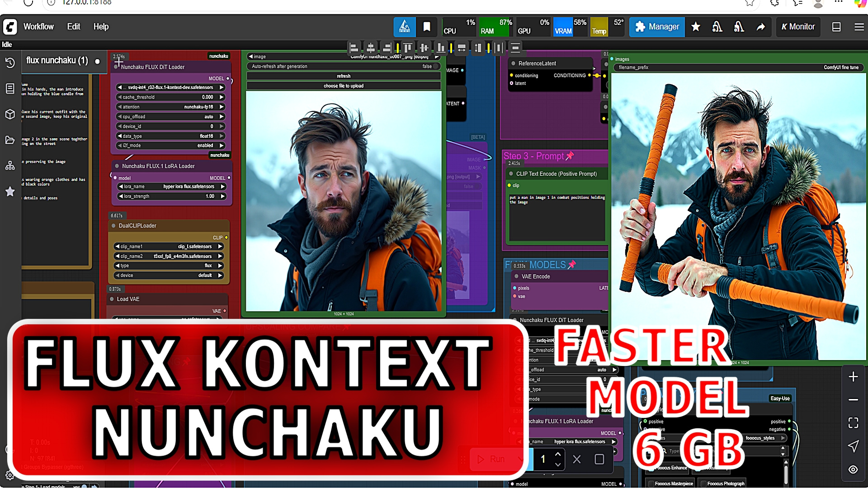Collapse the Load VAE node
The width and height of the screenshot is (868, 488).
pos(112,299)
